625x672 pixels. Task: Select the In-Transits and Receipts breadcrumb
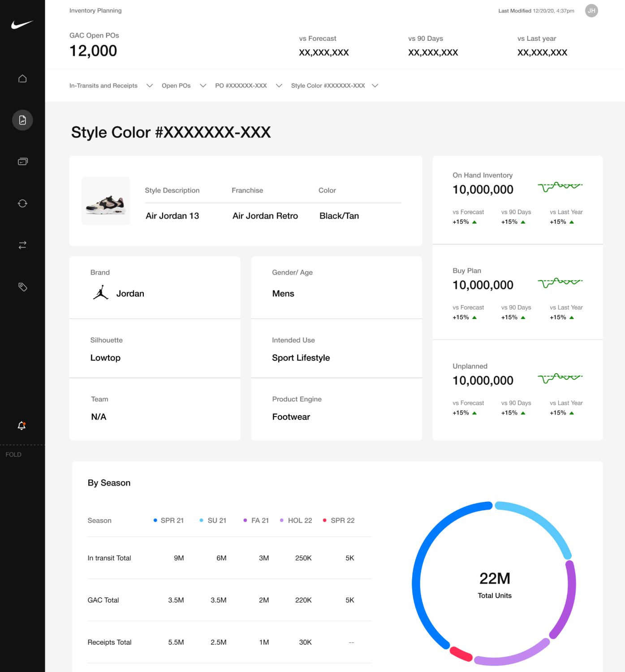pyautogui.click(x=103, y=86)
